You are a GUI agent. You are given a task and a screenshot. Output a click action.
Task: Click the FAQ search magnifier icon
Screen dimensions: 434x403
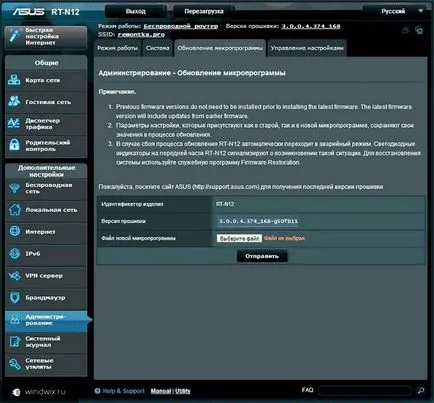point(421,390)
